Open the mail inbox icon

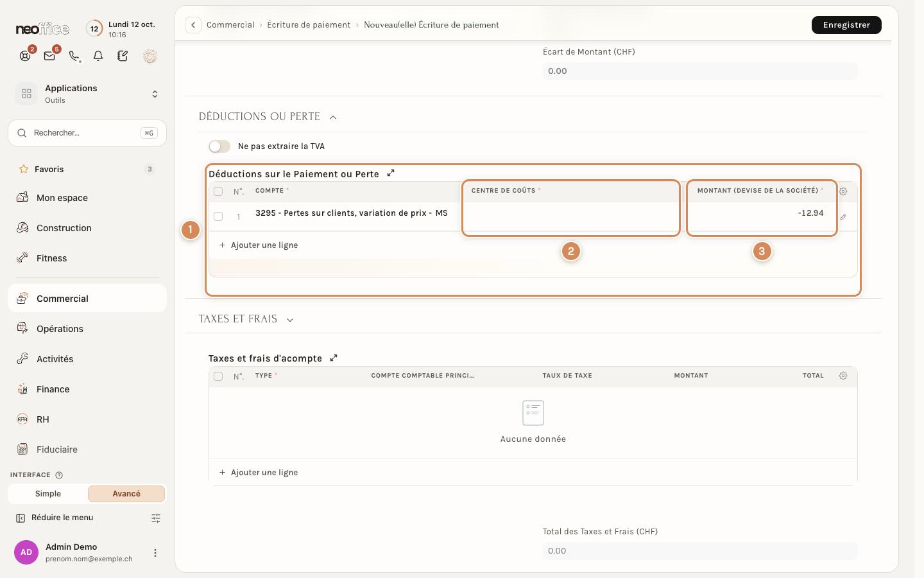click(x=49, y=56)
